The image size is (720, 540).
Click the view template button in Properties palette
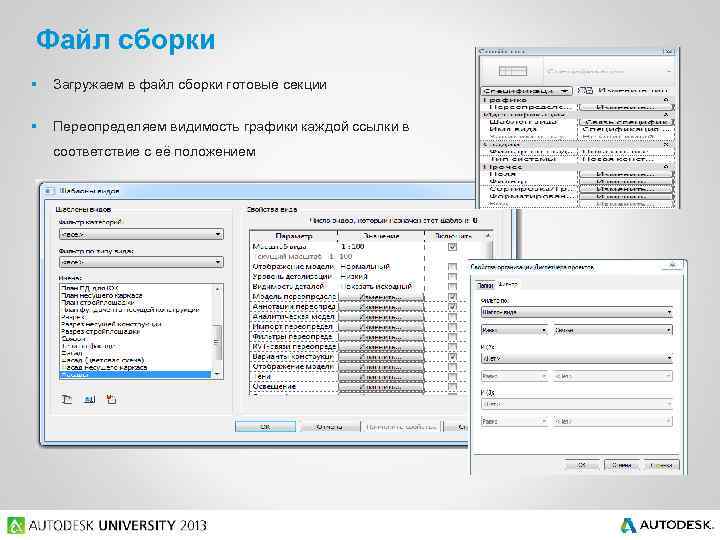click(625, 122)
